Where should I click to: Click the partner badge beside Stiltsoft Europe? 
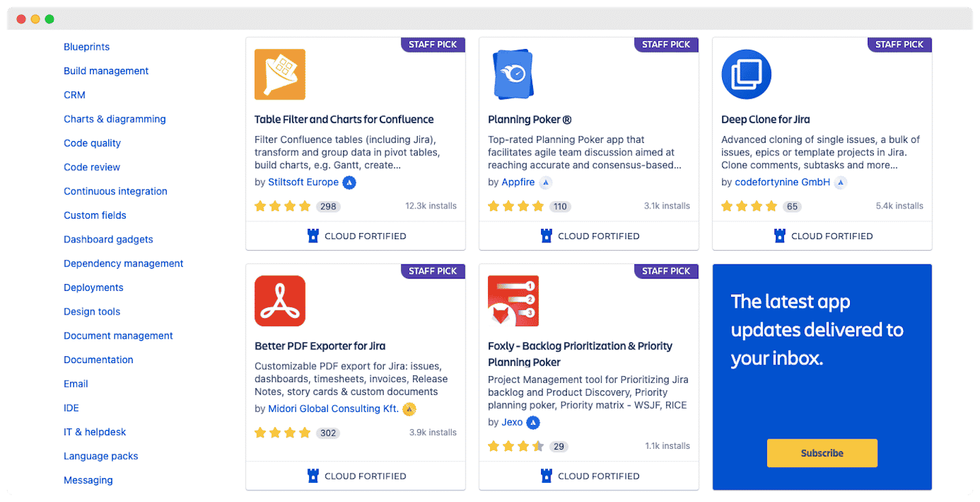349,183
